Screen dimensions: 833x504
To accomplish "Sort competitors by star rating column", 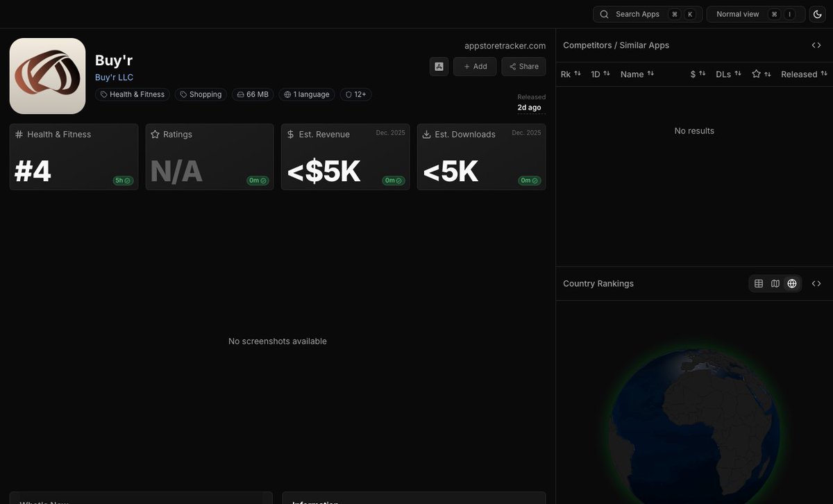I will click(x=762, y=74).
